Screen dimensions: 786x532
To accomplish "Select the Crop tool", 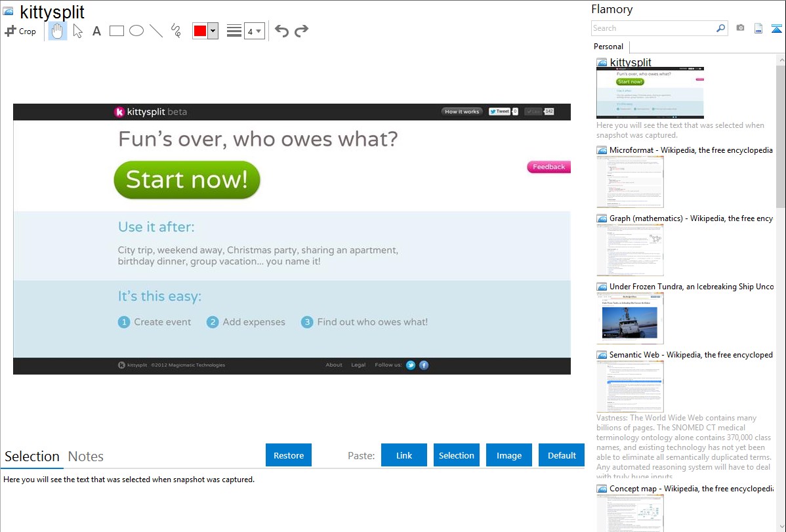I will (20, 31).
